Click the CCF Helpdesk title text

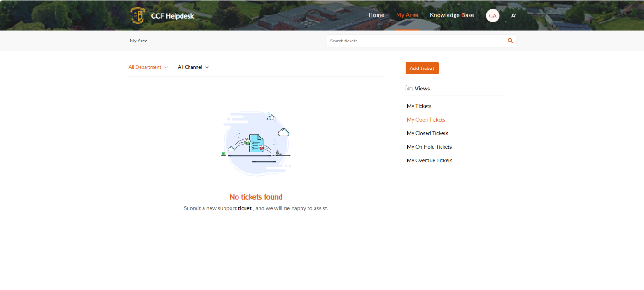[172, 16]
